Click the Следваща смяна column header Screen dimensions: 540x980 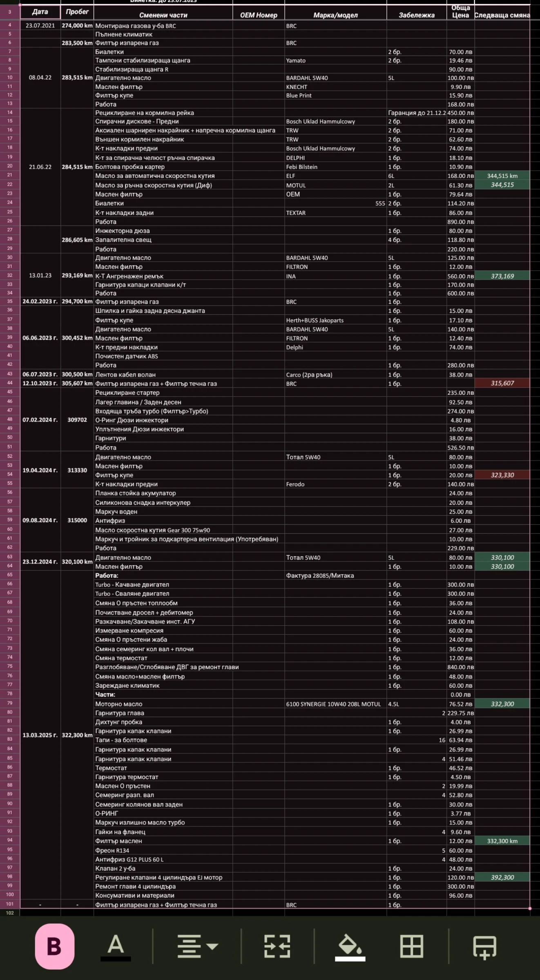point(502,15)
